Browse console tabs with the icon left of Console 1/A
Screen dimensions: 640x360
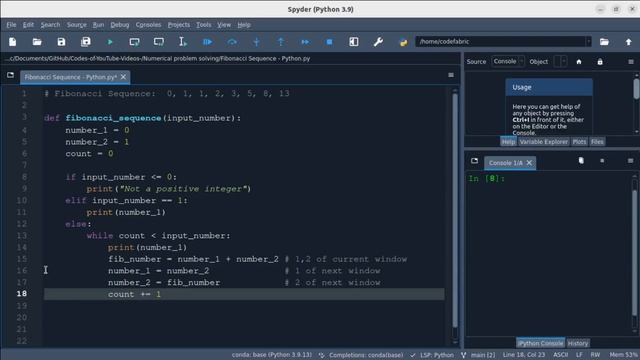(x=474, y=161)
